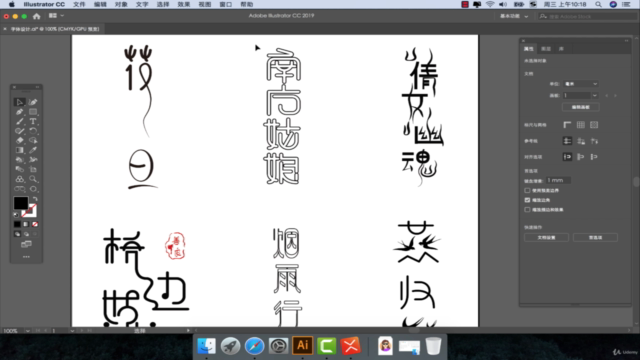
Task: Toggle the middle snap option icon
Action: pos(580,157)
